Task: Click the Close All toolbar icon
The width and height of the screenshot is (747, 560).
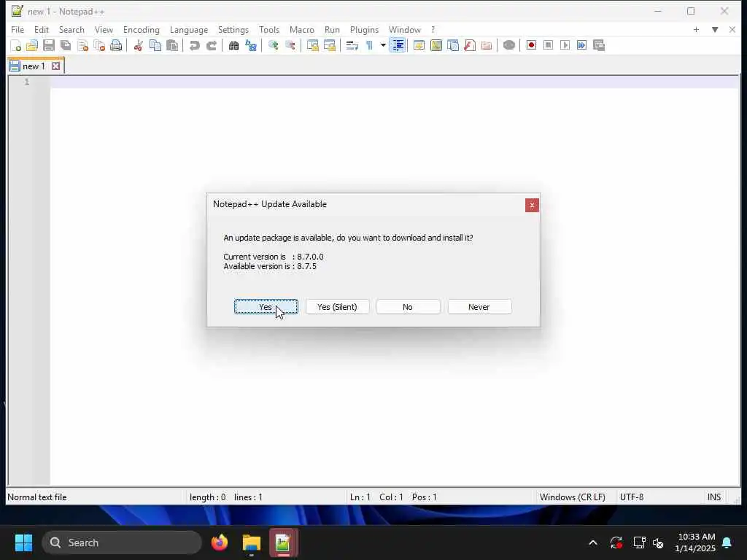Action: [99, 45]
